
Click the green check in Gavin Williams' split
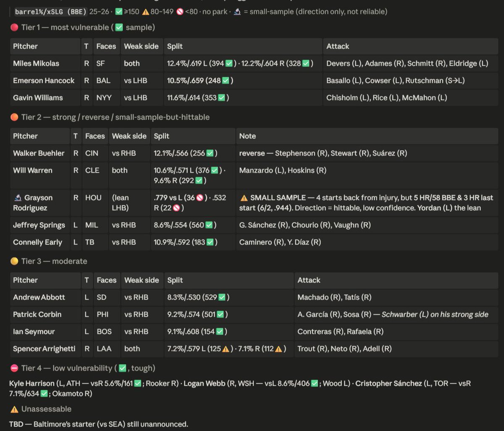coord(221,98)
